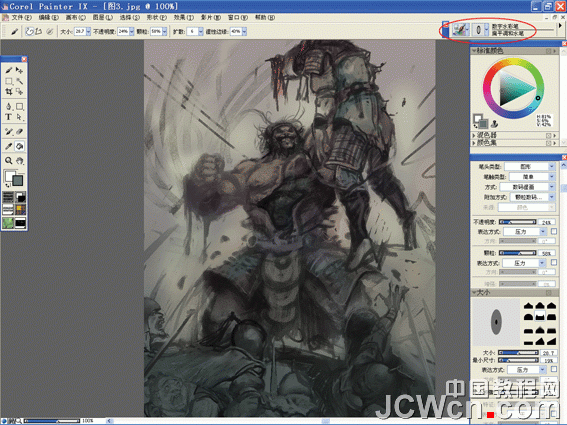Collapse the 大小 size section
567x425 pixels.
point(474,292)
